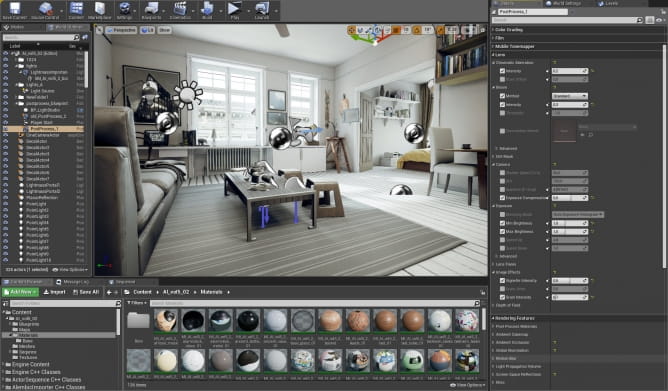Switch to the World Settings tab

(564, 3)
